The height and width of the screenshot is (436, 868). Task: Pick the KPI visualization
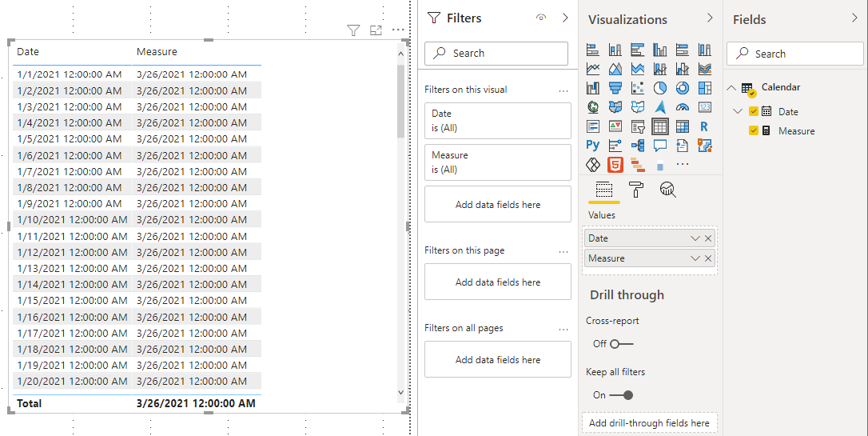(615, 126)
